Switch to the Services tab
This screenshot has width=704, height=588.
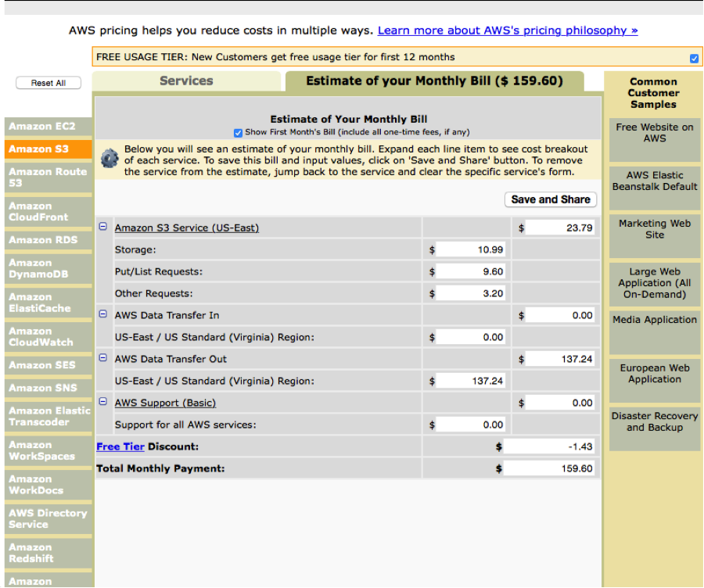click(x=186, y=81)
